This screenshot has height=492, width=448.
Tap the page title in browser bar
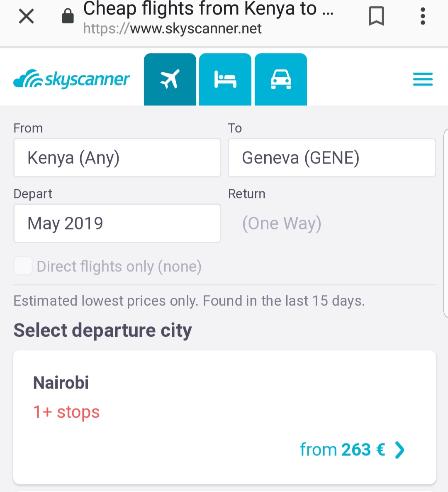(x=208, y=8)
